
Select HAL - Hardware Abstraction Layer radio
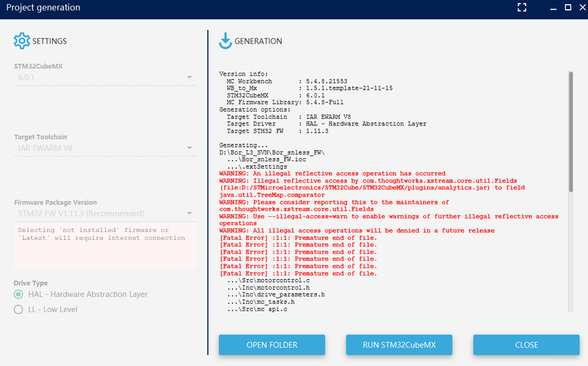coord(19,294)
